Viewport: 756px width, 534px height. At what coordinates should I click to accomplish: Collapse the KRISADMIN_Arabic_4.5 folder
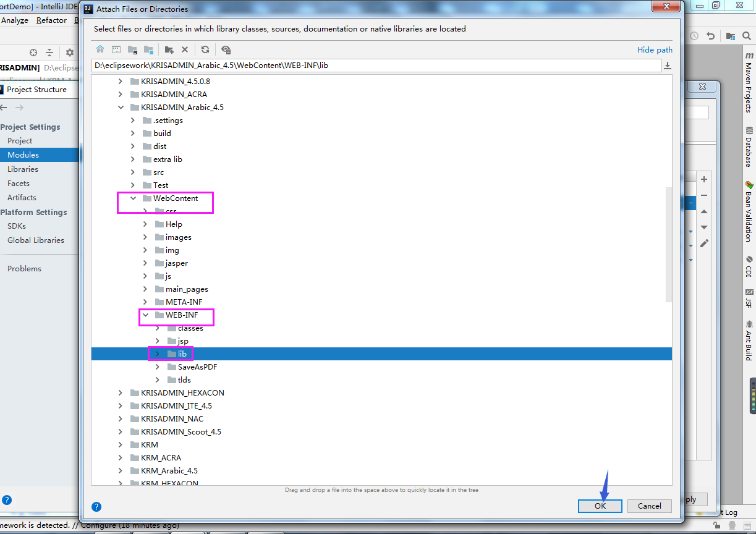click(x=121, y=107)
